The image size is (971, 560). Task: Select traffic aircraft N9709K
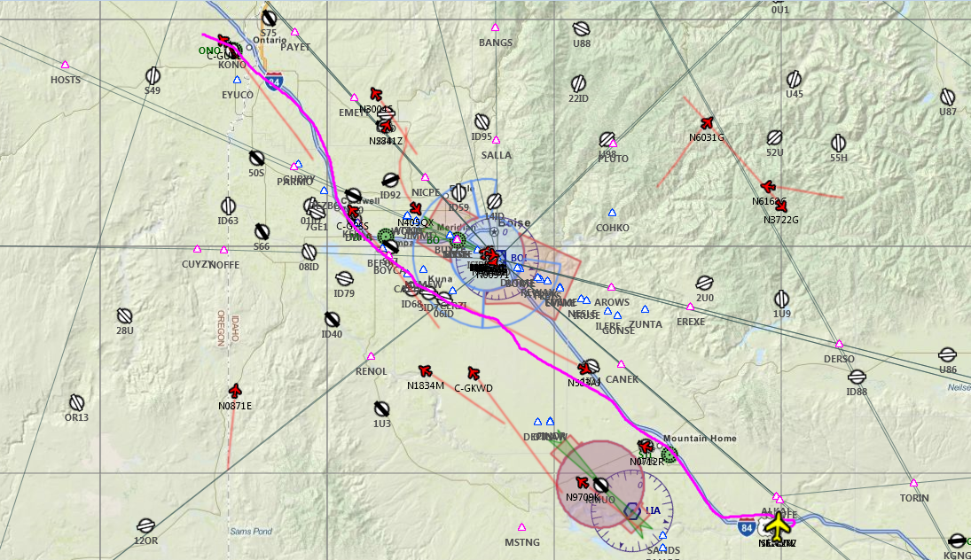point(582,482)
